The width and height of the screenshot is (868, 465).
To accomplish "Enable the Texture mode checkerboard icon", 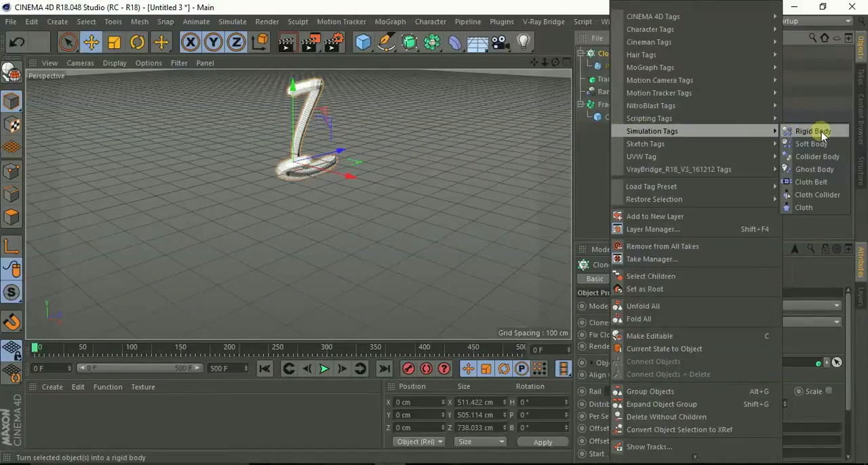I will point(12,125).
